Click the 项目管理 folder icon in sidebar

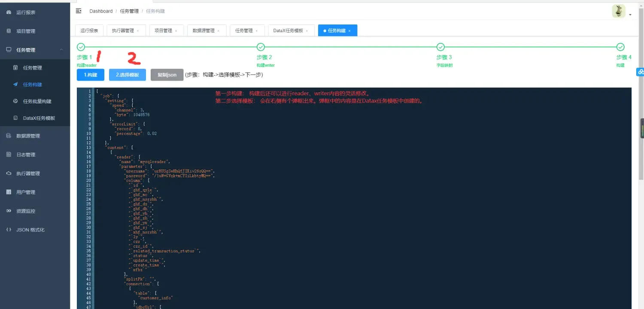pos(9,30)
